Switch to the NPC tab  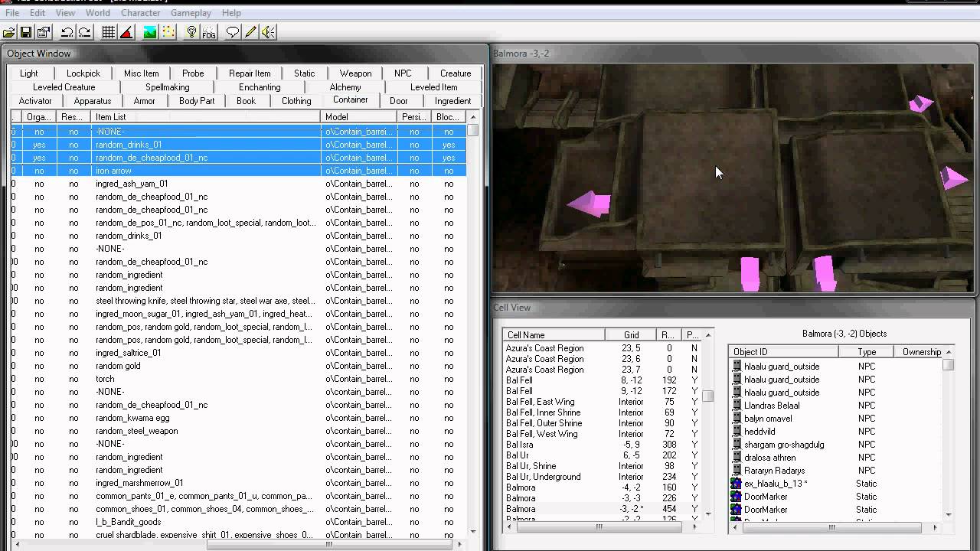coord(403,73)
